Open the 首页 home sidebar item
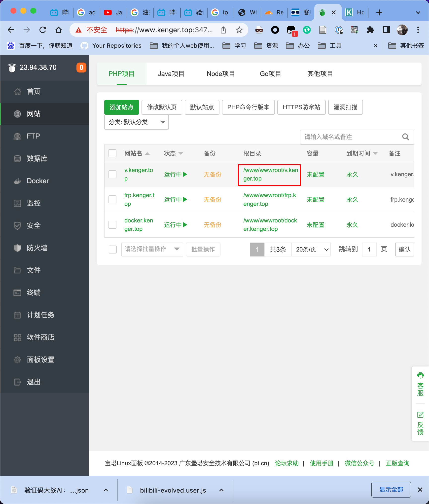 tap(45, 92)
